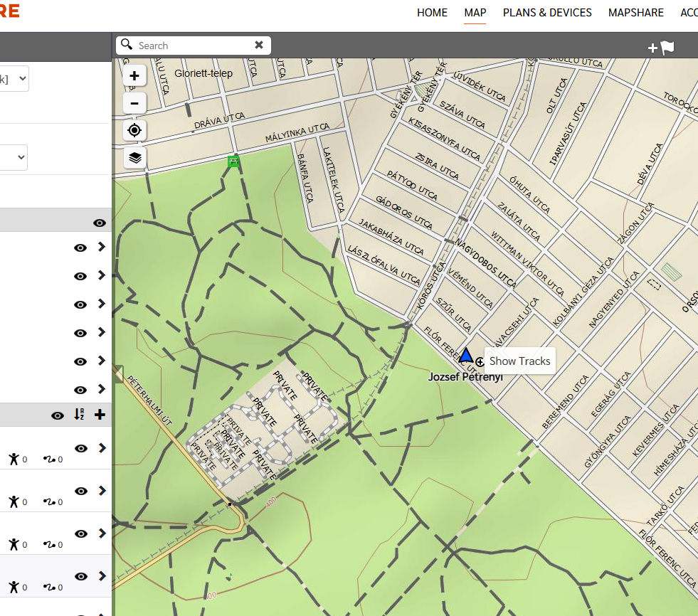Sort the list with the A-Z sort icon
The width and height of the screenshot is (698, 616).
click(x=79, y=415)
